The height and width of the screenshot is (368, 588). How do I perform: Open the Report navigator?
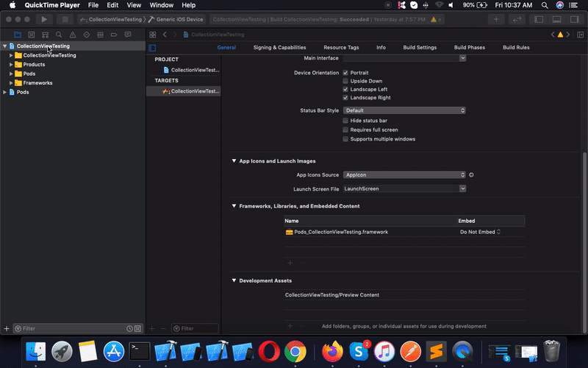click(x=128, y=35)
